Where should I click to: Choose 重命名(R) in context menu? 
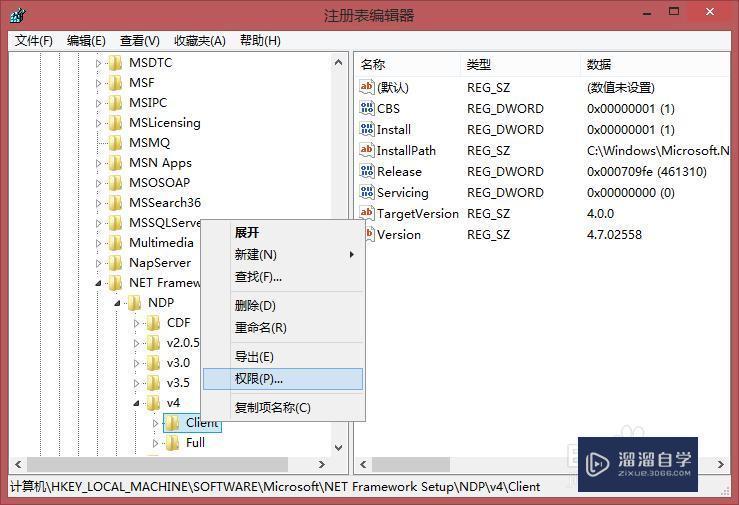283,328
